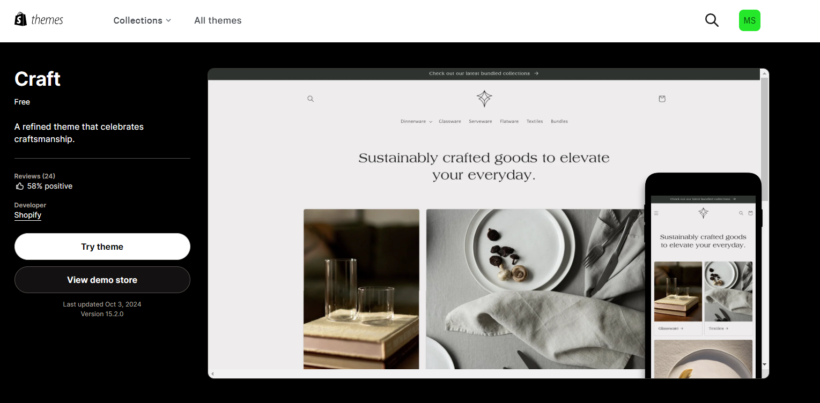Click the Craft diamond logo in desktop preview
820x403 pixels.
484,98
